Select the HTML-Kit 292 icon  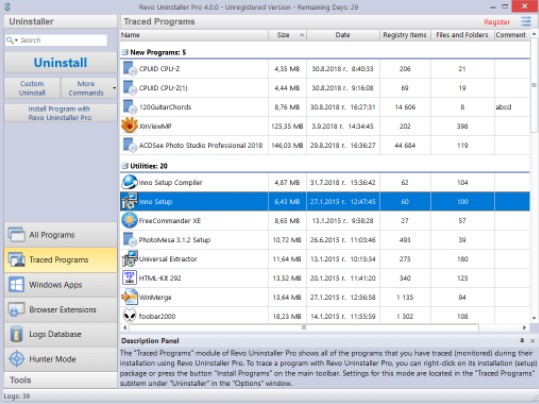(129, 278)
